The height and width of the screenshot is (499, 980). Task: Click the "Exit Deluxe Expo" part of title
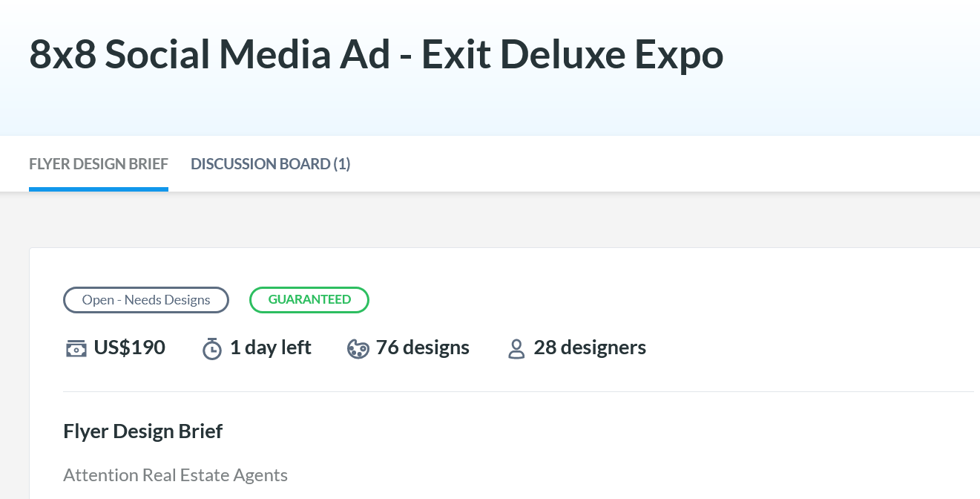click(x=572, y=55)
